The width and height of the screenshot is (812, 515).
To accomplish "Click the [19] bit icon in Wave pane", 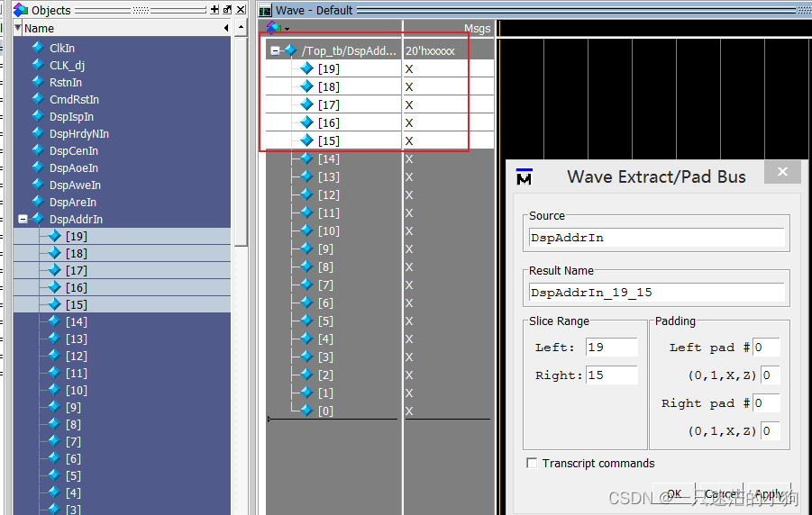I will click(307, 68).
